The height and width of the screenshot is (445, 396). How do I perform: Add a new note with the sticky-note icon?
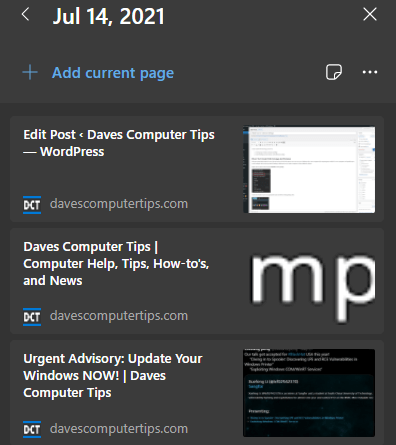click(334, 72)
